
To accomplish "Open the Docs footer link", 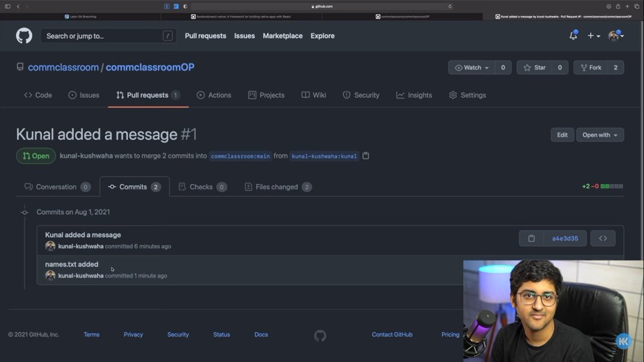I will tap(261, 335).
